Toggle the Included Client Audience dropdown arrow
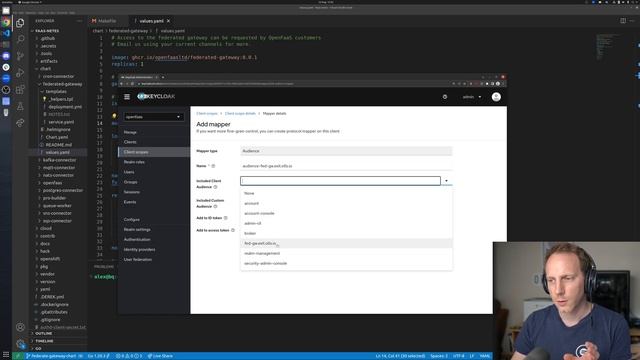Screen dimensions: 640x360 [x=447, y=181]
